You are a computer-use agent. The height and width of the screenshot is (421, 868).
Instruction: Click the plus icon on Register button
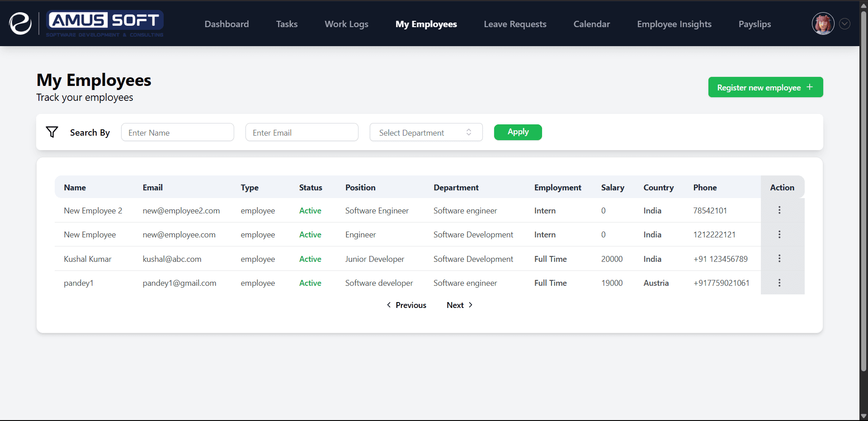[810, 87]
